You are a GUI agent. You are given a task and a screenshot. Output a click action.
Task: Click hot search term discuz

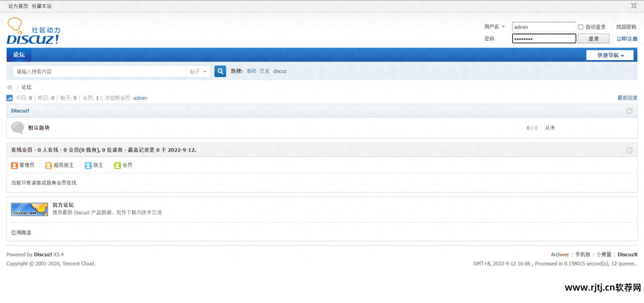pos(280,71)
